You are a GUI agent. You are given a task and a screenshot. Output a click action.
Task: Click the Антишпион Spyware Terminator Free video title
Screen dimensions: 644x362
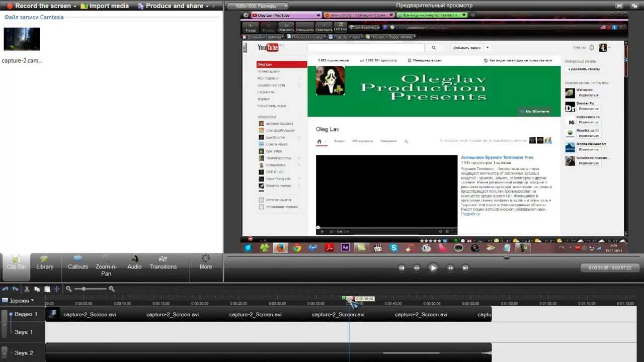coord(497,157)
